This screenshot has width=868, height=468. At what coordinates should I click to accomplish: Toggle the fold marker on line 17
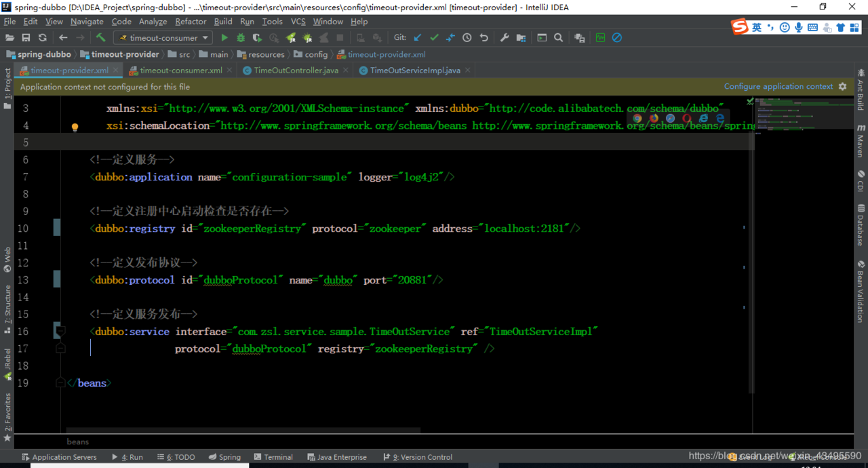60,348
